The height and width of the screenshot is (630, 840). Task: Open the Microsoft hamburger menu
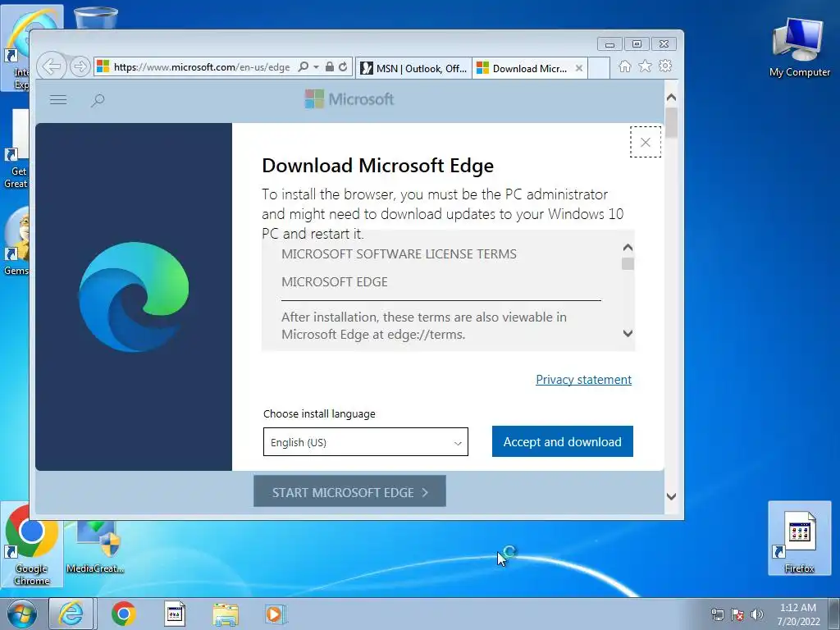[x=58, y=99]
